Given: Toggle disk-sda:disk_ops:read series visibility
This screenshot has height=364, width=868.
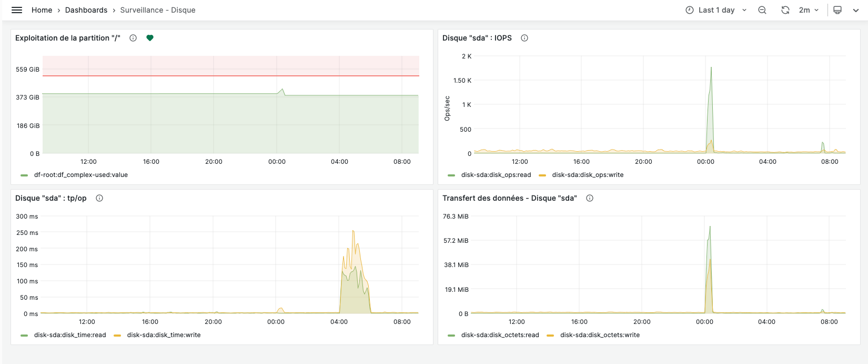Looking at the screenshot, I should pyautogui.click(x=496, y=175).
